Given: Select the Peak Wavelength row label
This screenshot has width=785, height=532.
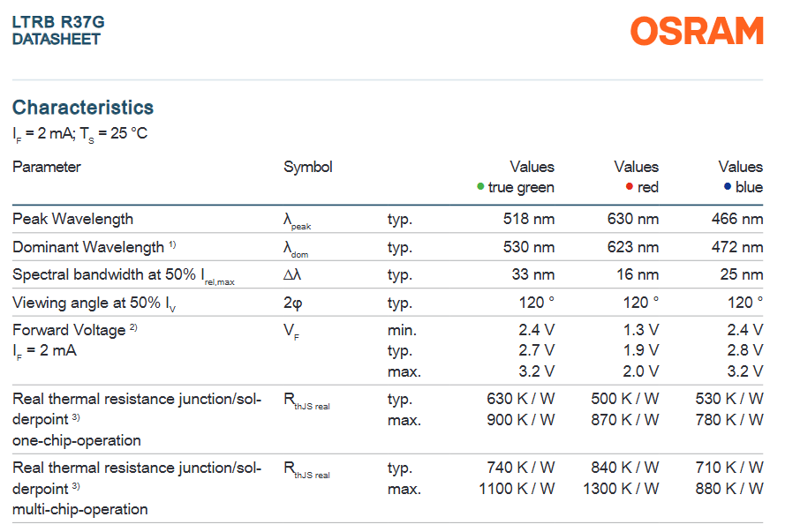Looking at the screenshot, I should click(x=72, y=219).
